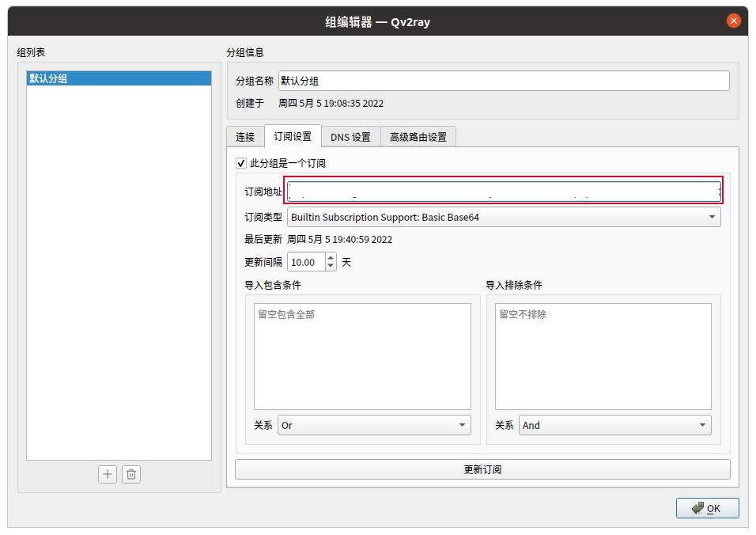Select the 订阅设置 tab
The height and width of the screenshot is (535, 756).
click(293, 135)
